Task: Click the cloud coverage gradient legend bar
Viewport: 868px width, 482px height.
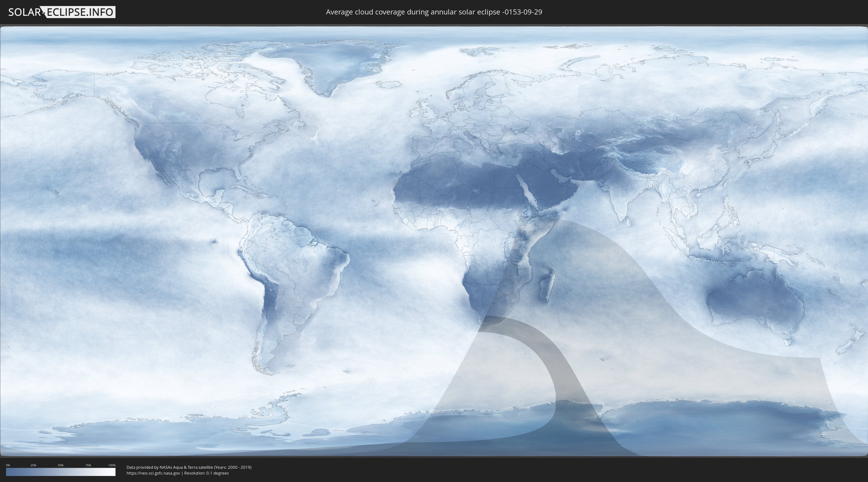Action: coord(61,472)
